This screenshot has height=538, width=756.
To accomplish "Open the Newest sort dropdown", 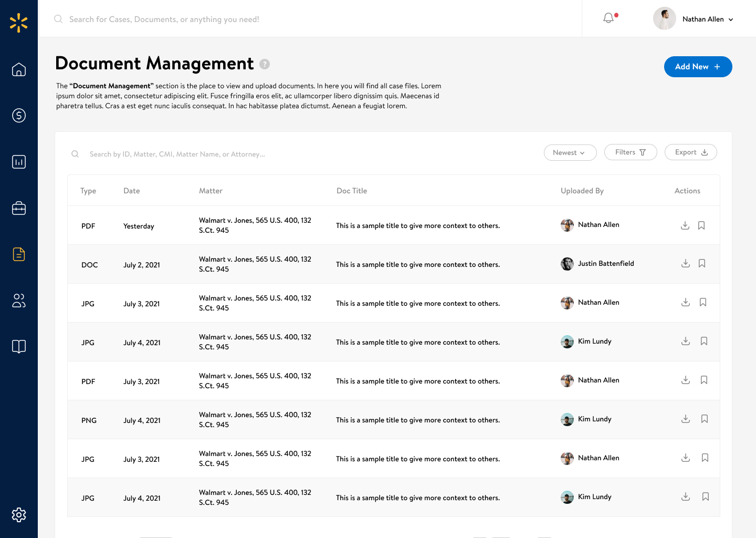I will point(570,152).
